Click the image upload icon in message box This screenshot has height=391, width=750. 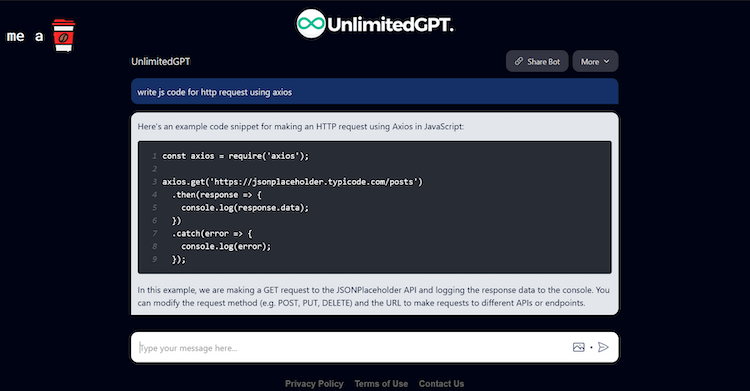tap(579, 347)
